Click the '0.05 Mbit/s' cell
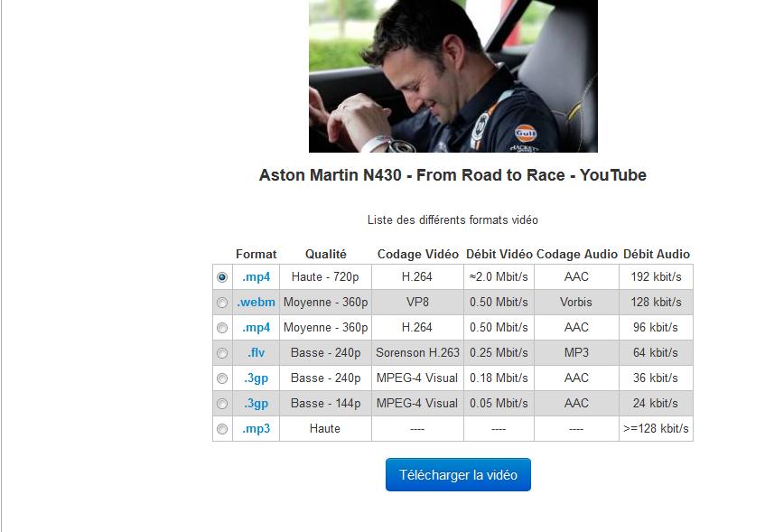The image size is (765, 532). (x=499, y=403)
